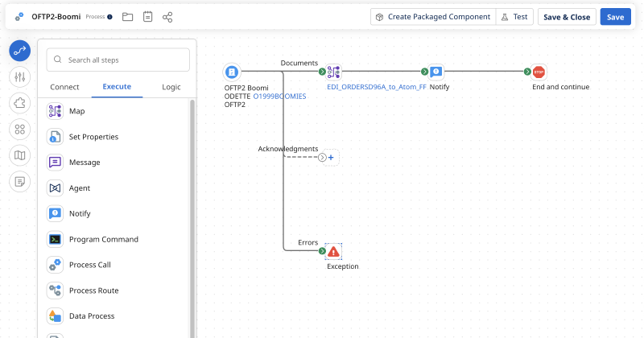The height and width of the screenshot is (338, 644).
Task: Click the Program Command label
Action: coord(104,240)
